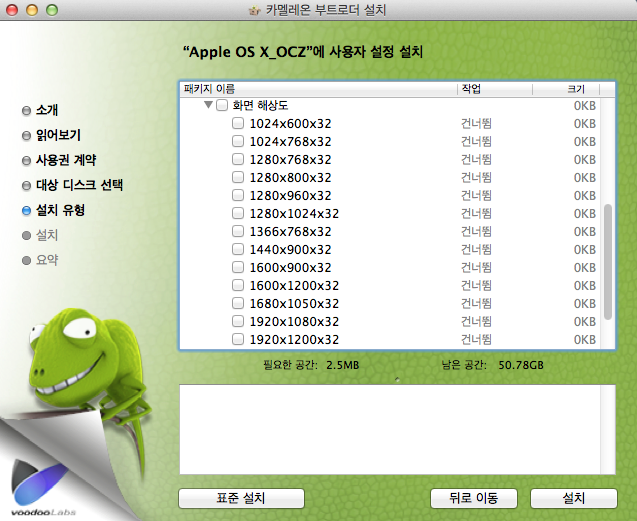
Task: Collapse the 화면 해상도 group triangle
Action: point(208,105)
